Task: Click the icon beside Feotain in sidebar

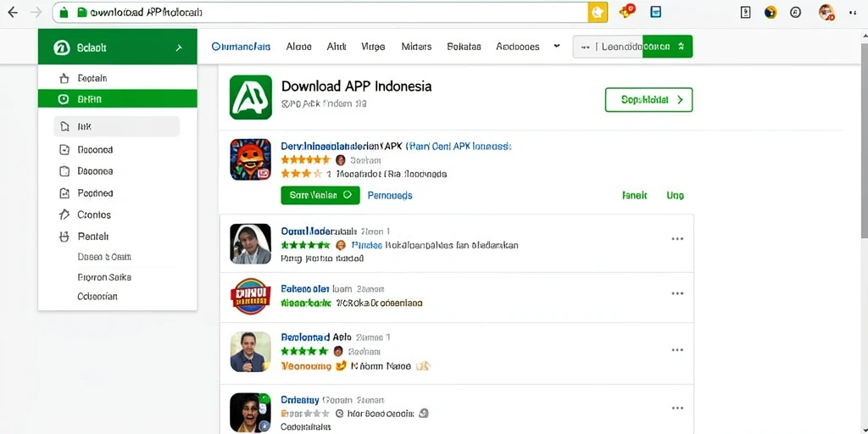Action: 64,79
